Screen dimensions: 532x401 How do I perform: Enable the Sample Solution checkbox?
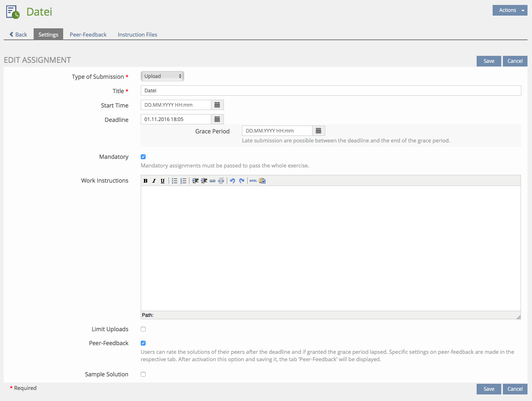coord(143,374)
